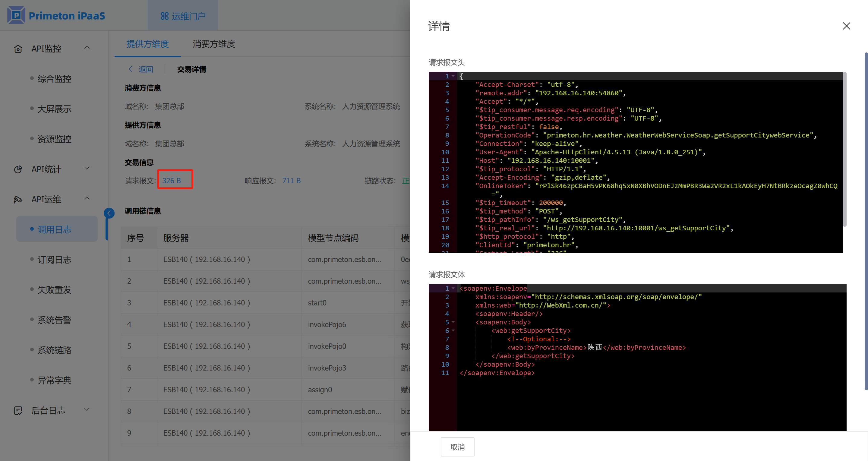Click the API统计 pie chart icon
This screenshot has height=461, width=868.
pos(18,169)
